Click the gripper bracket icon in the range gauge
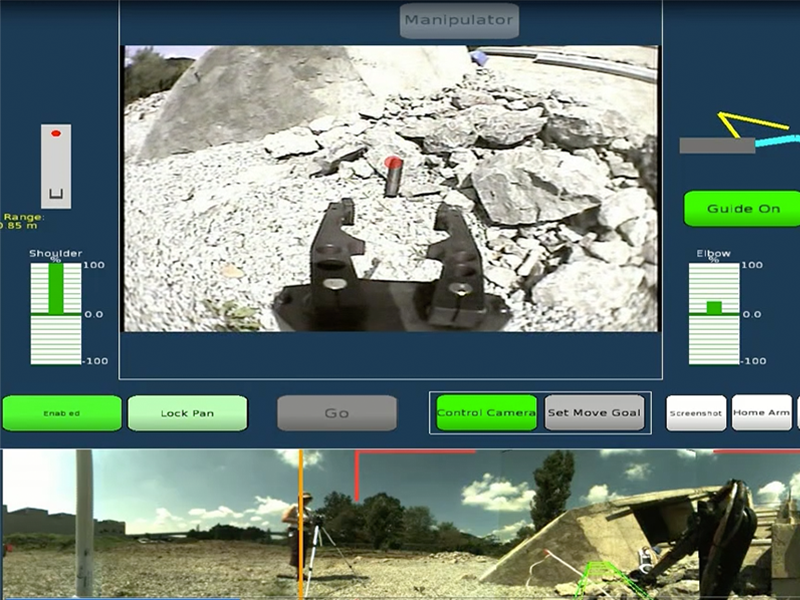 click(x=56, y=192)
